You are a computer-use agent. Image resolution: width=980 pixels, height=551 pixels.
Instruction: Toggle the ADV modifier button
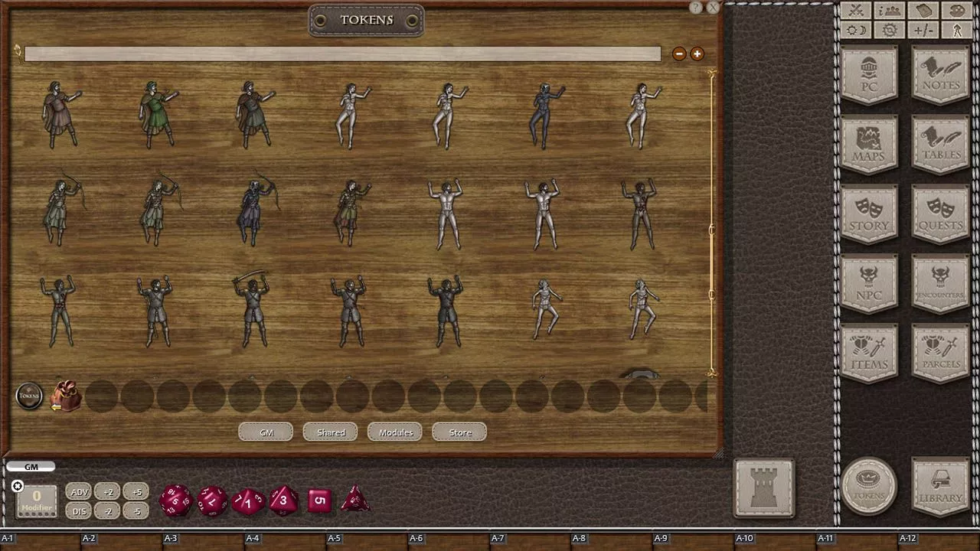[x=80, y=492]
